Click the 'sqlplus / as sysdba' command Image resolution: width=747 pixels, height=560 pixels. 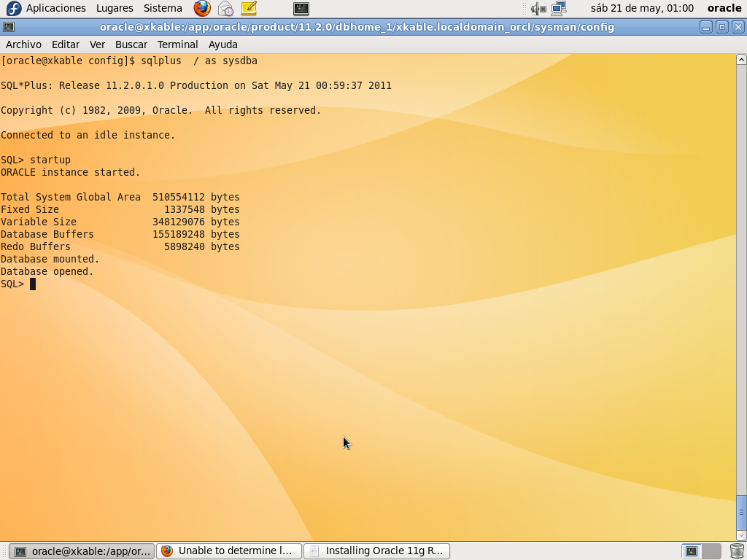[x=199, y=61]
